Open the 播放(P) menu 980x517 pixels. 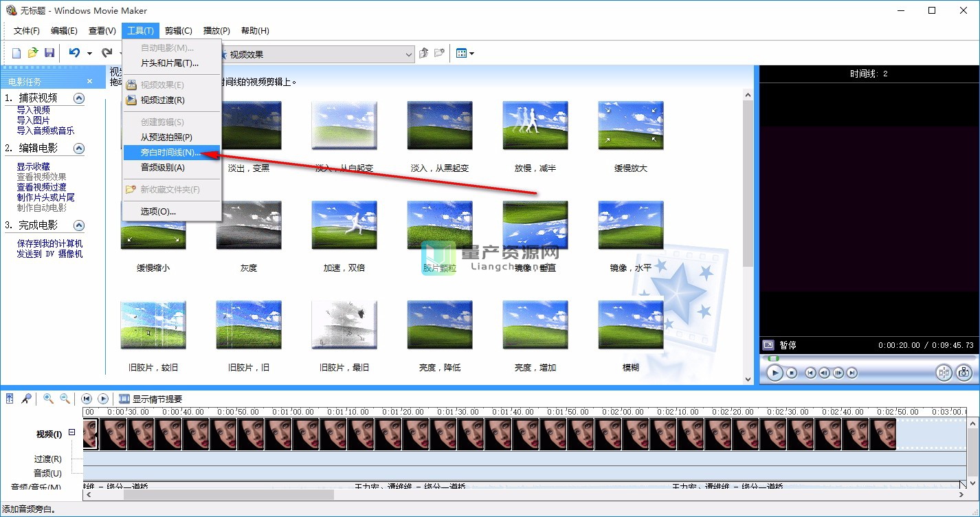click(216, 31)
